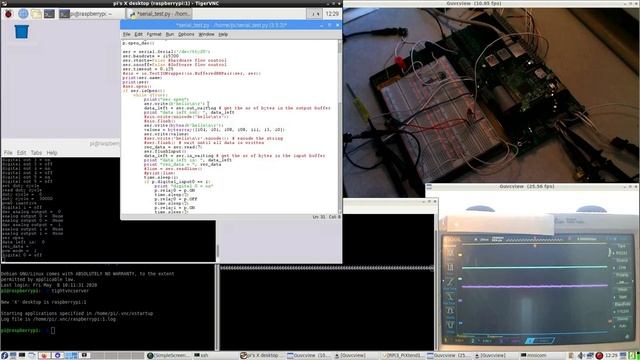Click the red circular tray icon
This screenshot has height=360, width=640.
599,356
